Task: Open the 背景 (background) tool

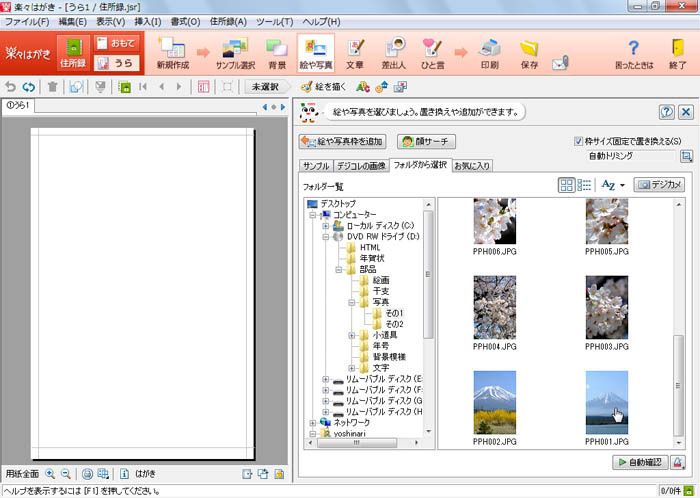Action: (276, 53)
